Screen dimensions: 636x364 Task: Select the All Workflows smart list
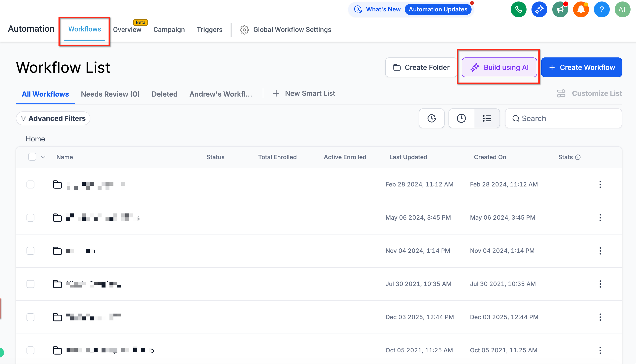(x=45, y=94)
